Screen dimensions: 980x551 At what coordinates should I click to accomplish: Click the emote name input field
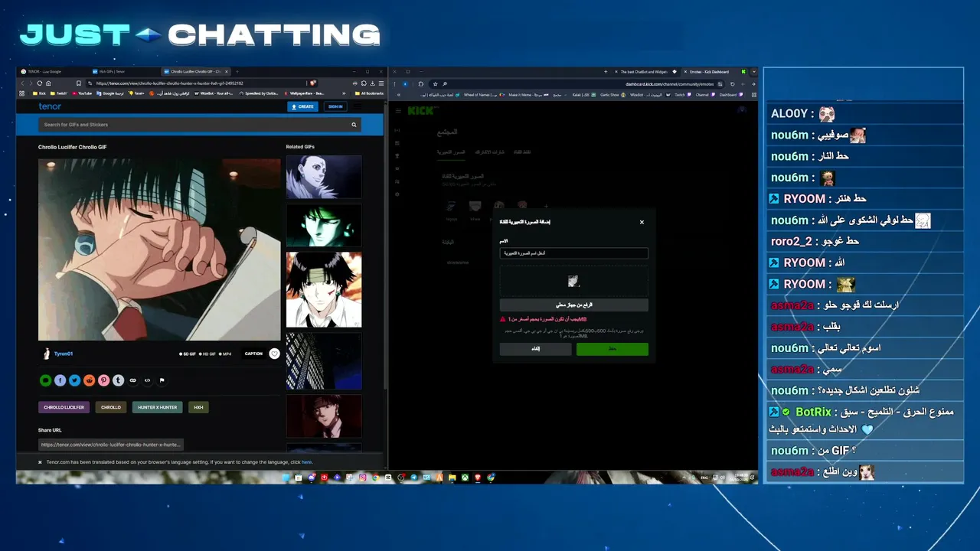(574, 253)
